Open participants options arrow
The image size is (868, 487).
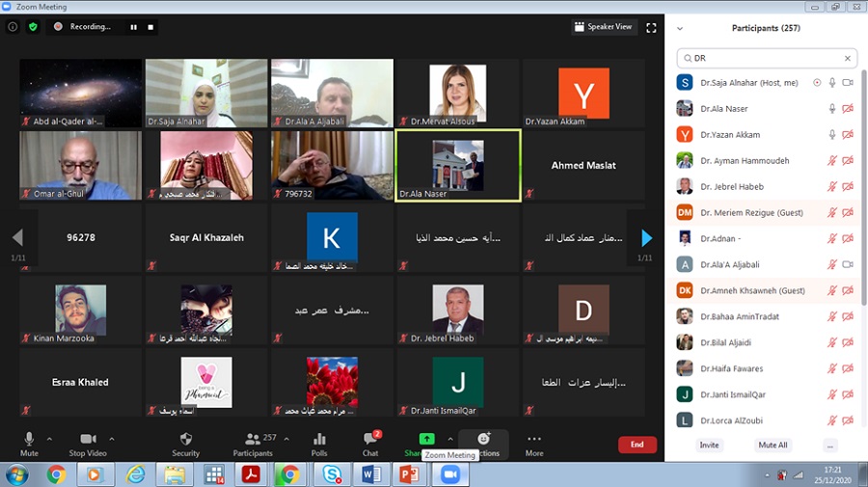point(286,439)
